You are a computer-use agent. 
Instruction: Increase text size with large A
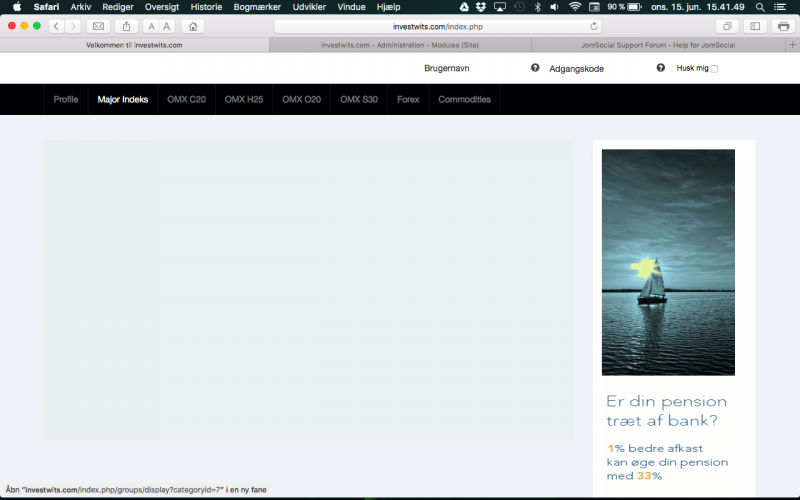(x=167, y=26)
